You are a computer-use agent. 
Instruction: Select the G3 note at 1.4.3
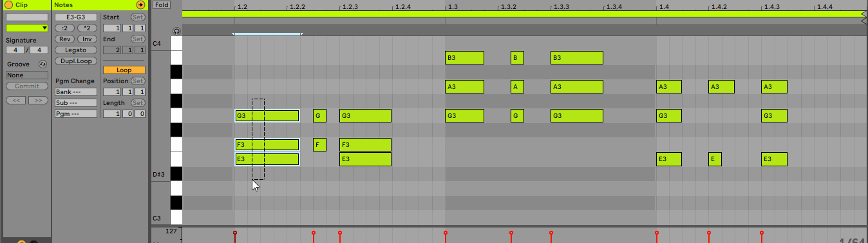coord(774,115)
